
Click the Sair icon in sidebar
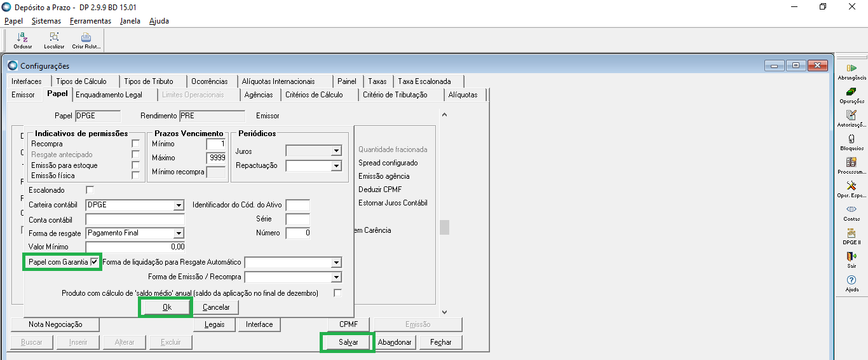coord(851,260)
